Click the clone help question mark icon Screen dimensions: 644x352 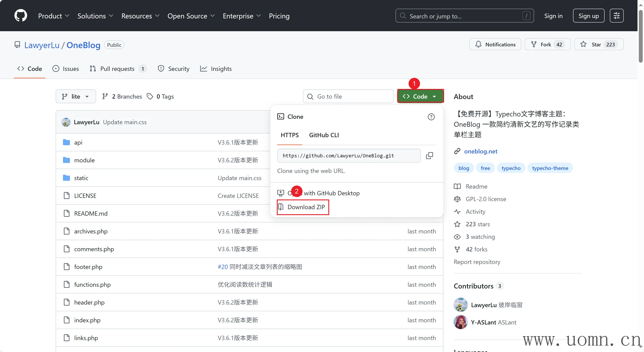pyautogui.click(x=431, y=117)
